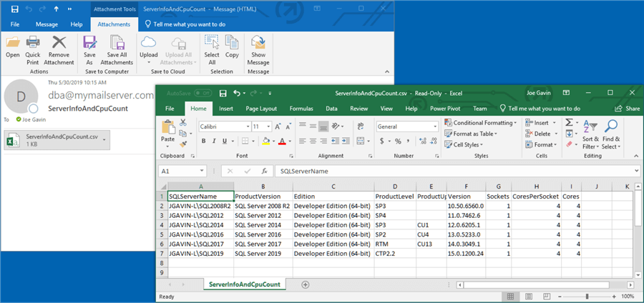Toggle AutoSave switch in Excel
This screenshot has height=303, width=644.
(x=203, y=94)
